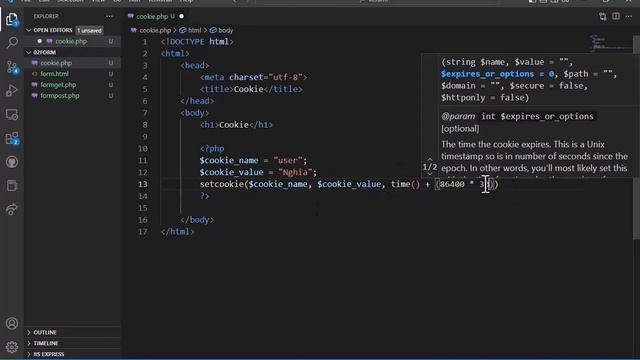This screenshot has height=360, width=640.
Task: Click the closing </body> tag
Action: (197, 220)
